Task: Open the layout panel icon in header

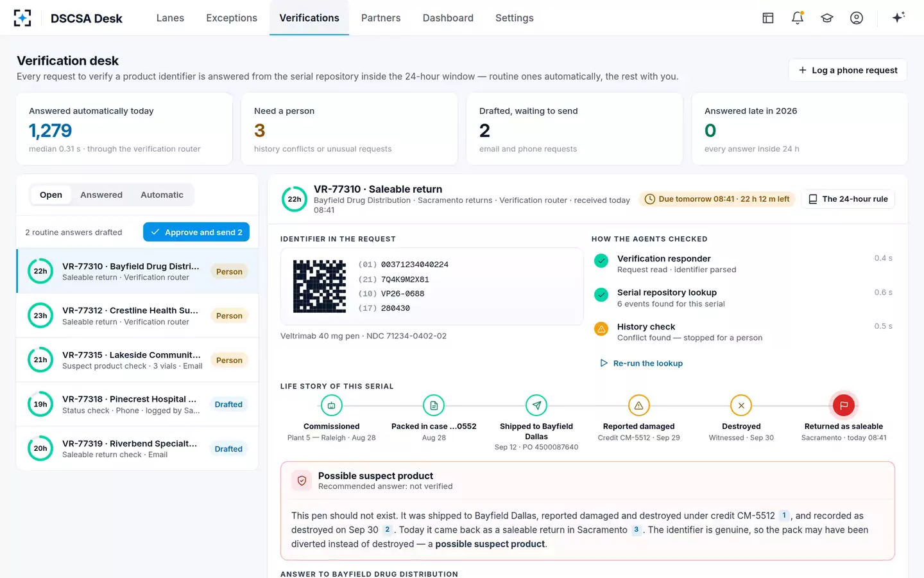Action: 768,18
